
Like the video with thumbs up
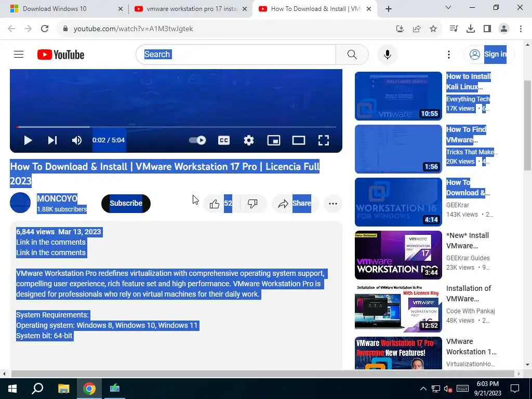[x=215, y=204]
